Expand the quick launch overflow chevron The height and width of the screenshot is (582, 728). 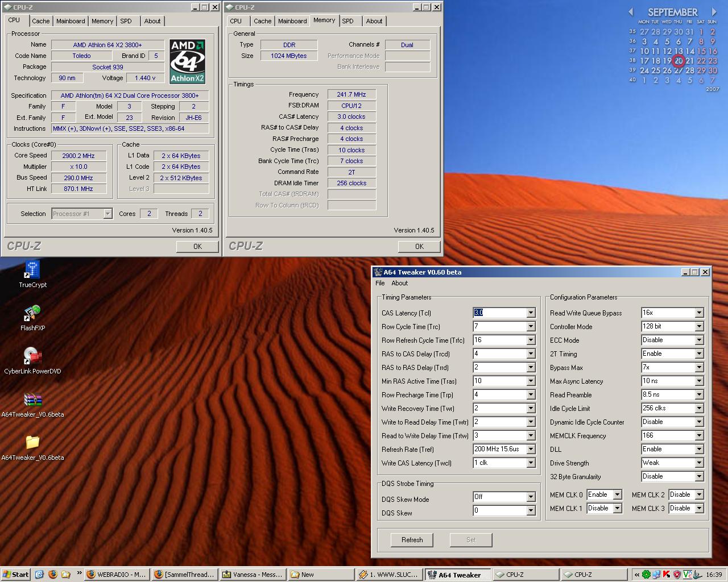coord(78,573)
